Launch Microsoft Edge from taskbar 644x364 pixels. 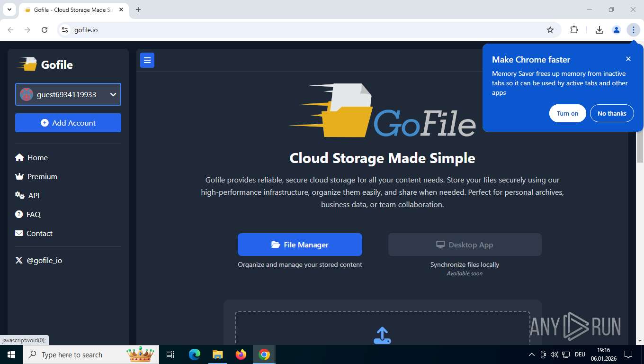tap(195, 355)
